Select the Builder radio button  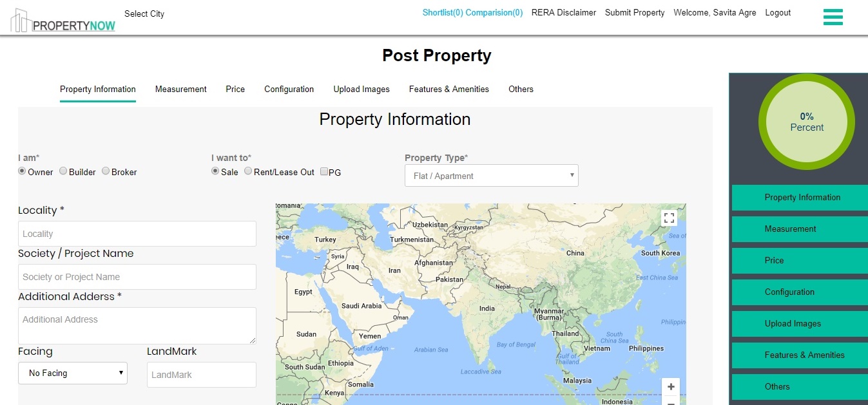(x=63, y=171)
